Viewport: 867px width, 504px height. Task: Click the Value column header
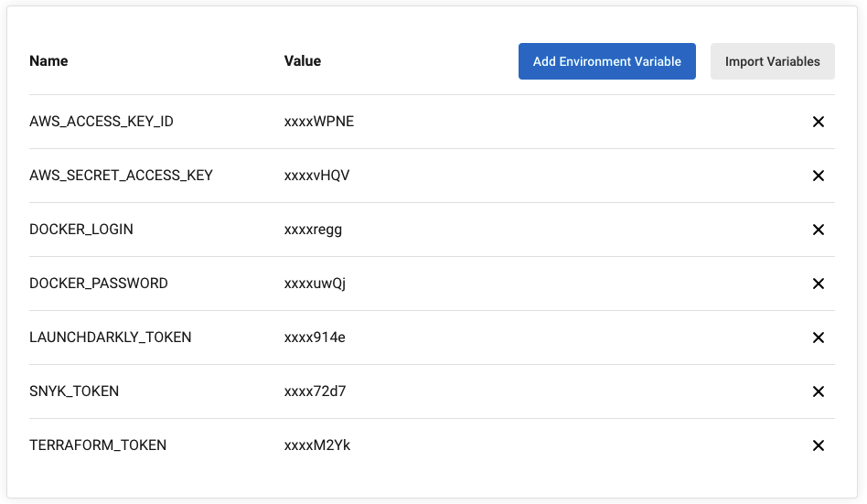pyautogui.click(x=303, y=61)
